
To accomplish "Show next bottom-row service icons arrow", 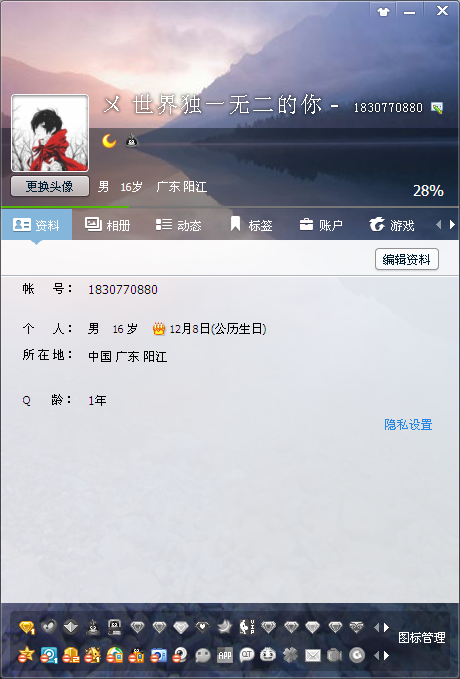I will pyautogui.click(x=386, y=656).
